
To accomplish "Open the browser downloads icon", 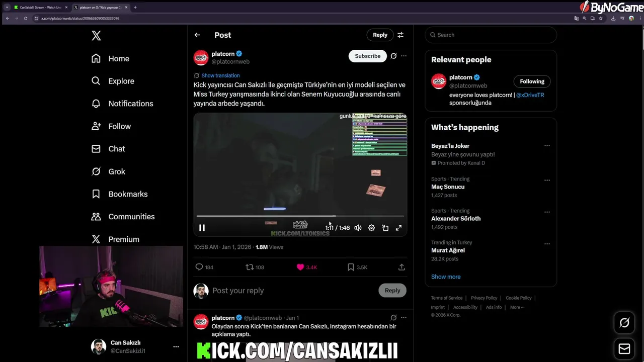I will tap(613, 18).
